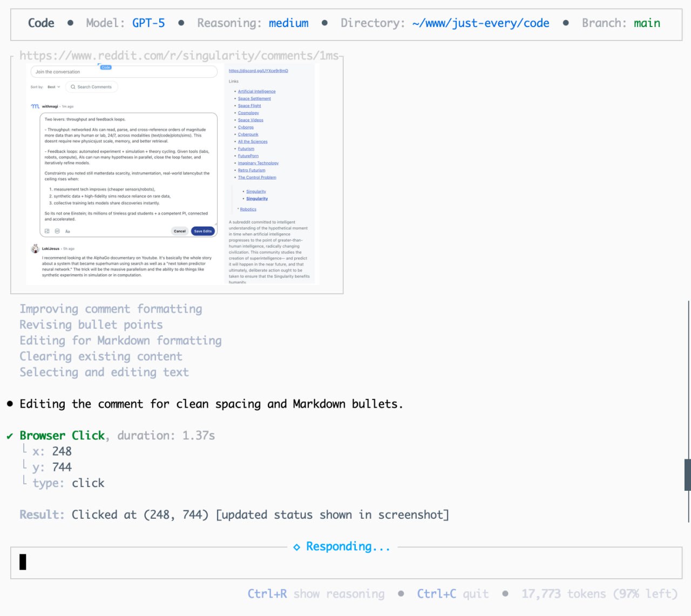Click inside the comment editing text area
The image size is (691, 616).
tap(128, 169)
